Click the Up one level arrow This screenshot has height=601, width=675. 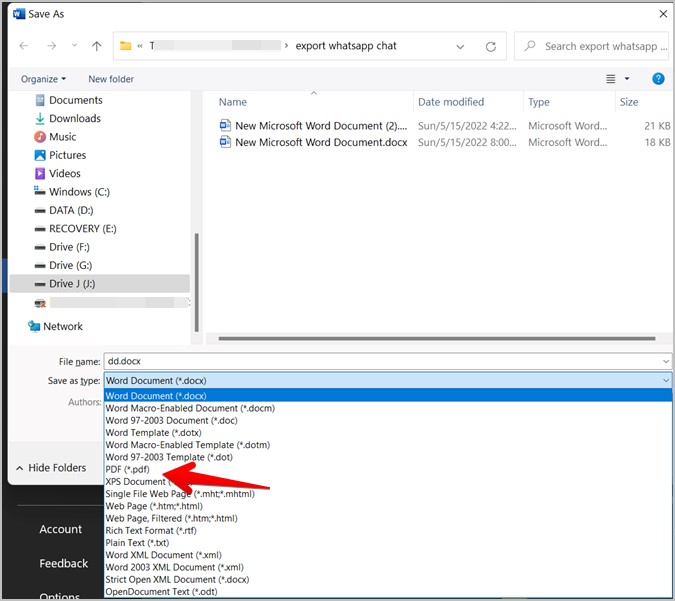pos(96,46)
